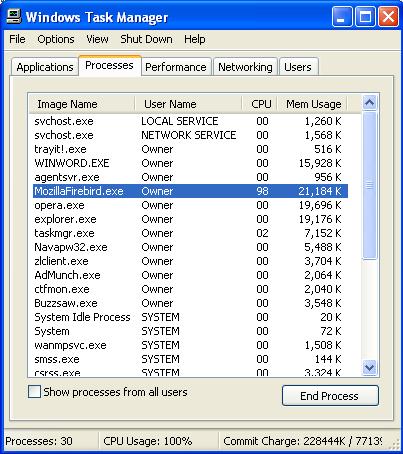Select svchost.exe run by NETWORK SERVICE
The width and height of the screenshot is (403, 454).
coord(190,135)
